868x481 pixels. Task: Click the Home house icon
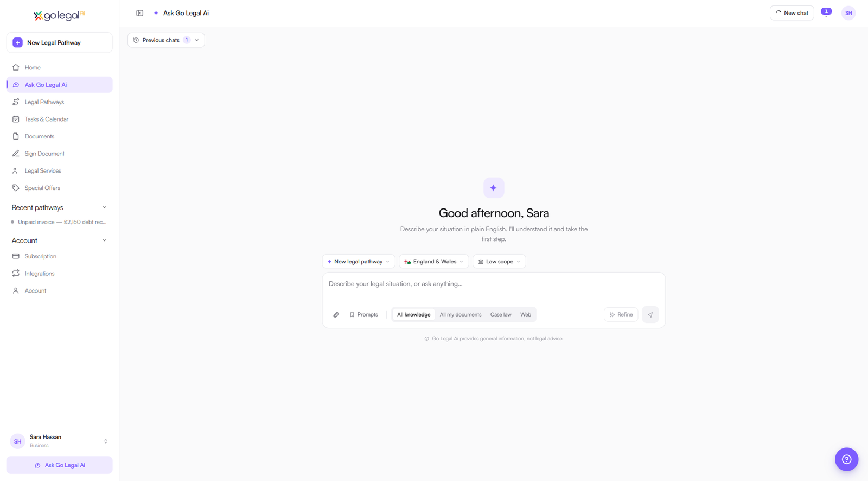(16, 67)
